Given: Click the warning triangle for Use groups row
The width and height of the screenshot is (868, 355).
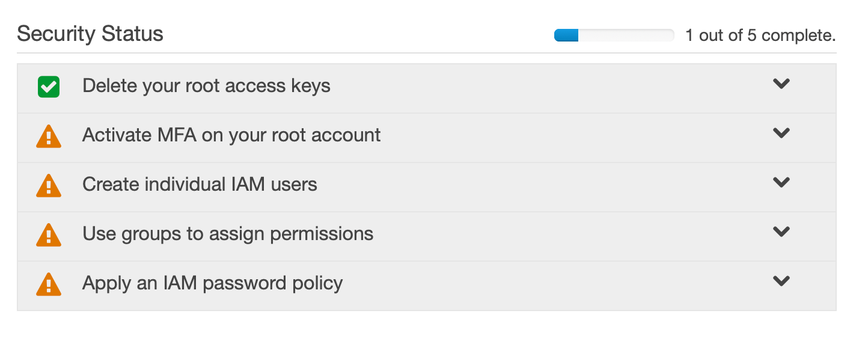Looking at the screenshot, I should click(48, 235).
